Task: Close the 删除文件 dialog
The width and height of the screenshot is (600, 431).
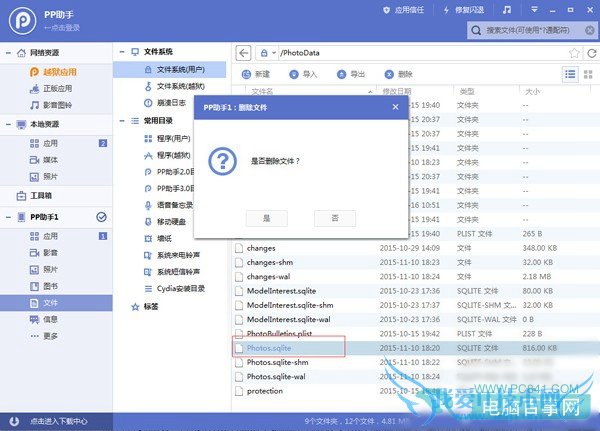Action: pos(395,107)
